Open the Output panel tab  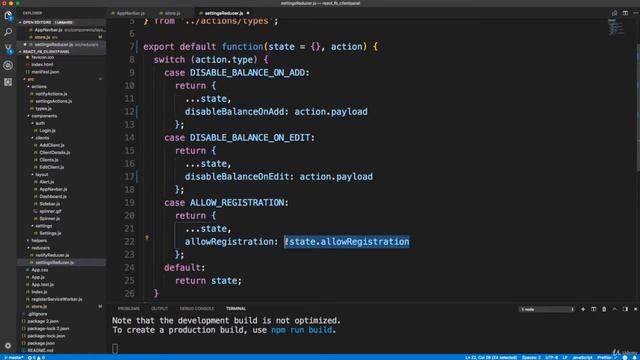pos(160,309)
